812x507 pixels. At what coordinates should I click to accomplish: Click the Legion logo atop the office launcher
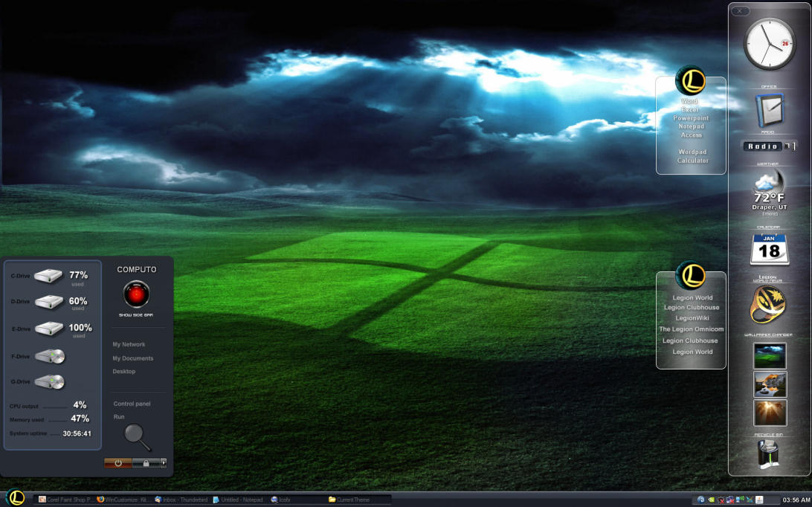[691, 81]
